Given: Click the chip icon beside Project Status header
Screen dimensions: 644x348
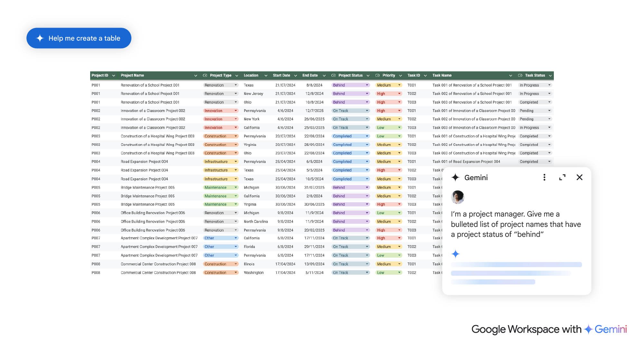Looking at the screenshot, I should (334, 75).
